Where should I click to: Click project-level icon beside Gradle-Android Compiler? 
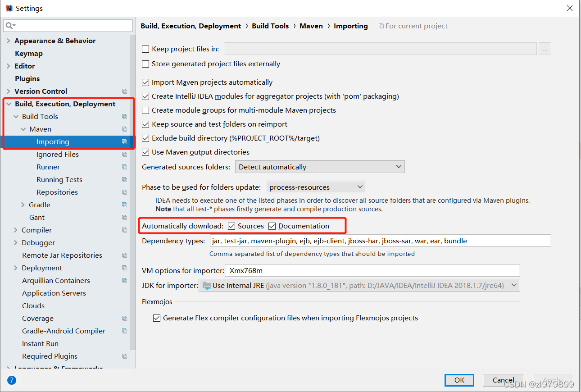point(125,331)
